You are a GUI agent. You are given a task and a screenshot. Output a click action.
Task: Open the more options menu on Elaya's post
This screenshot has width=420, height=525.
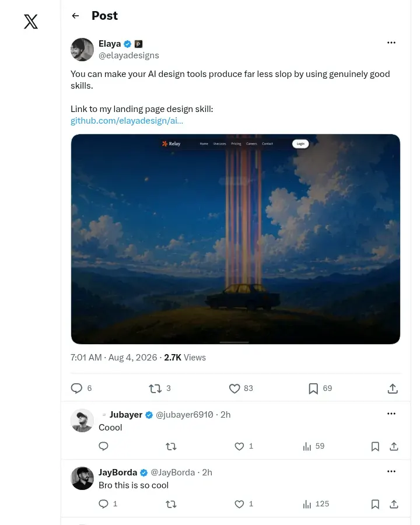pyautogui.click(x=391, y=43)
